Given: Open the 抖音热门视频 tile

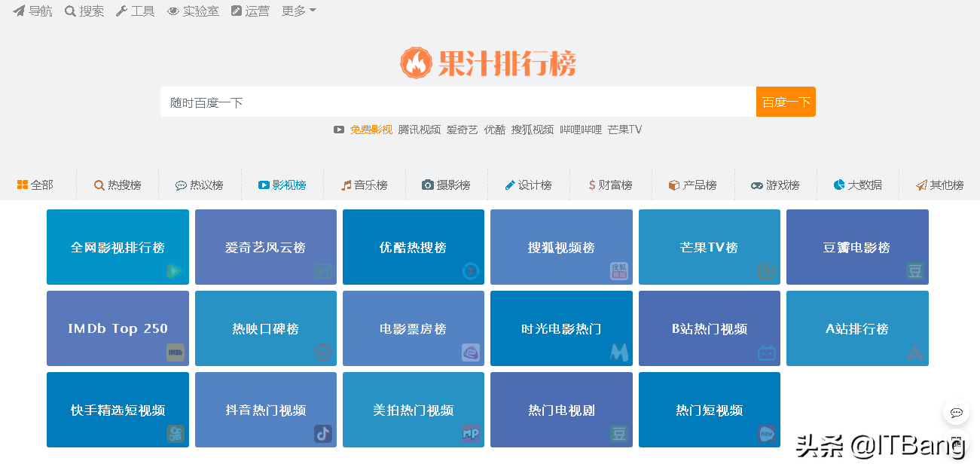Looking at the screenshot, I should 266,410.
